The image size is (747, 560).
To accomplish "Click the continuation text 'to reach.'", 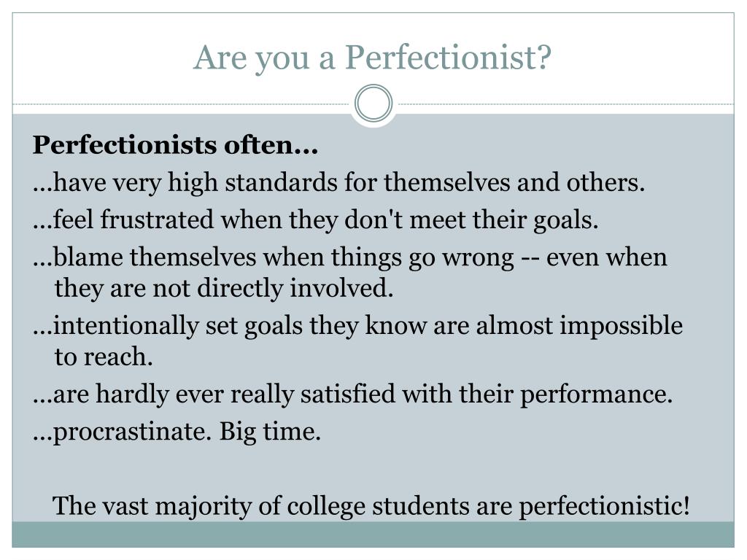I will pyautogui.click(x=104, y=357).
